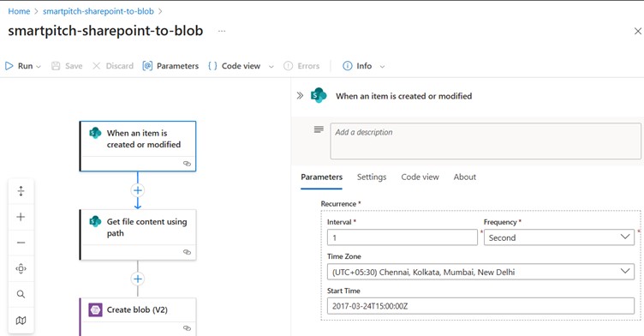644x336 pixels.
Task: Switch to the Settings tab
Action: point(372,177)
